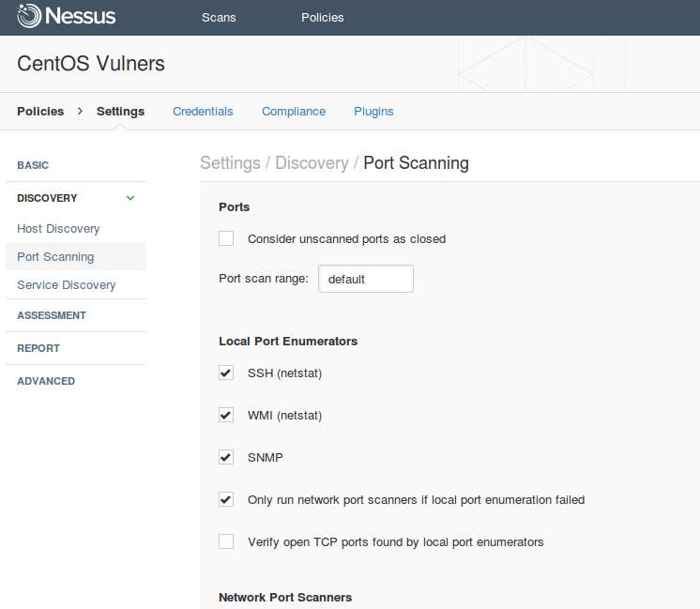Uncheck SSH (netstat) enumerator
Screen dimensions: 700x609
click(226, 373)
